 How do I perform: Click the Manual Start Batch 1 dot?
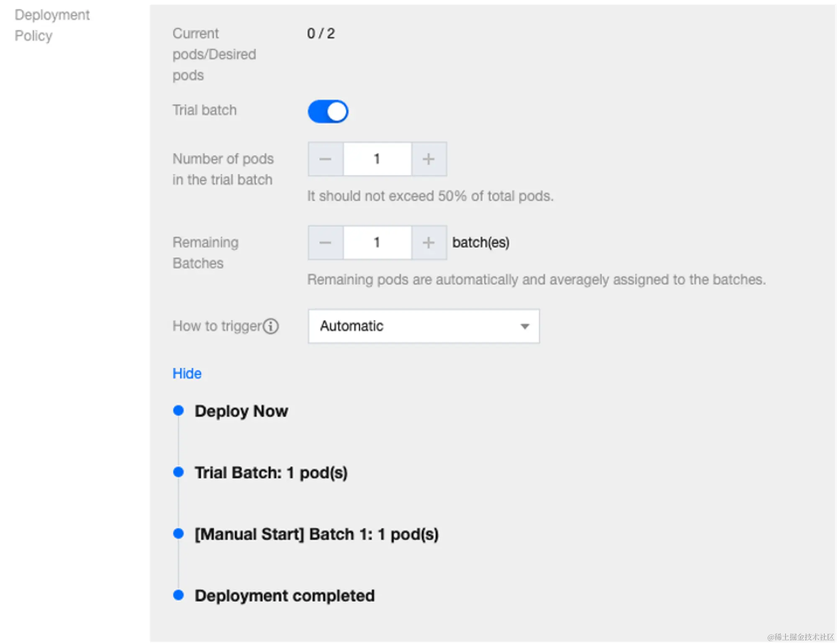pyautogui.click(x=178, y=534)
